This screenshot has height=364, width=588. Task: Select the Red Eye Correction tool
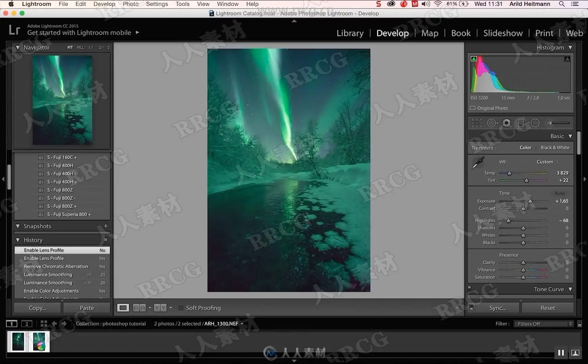pos(506,123)
